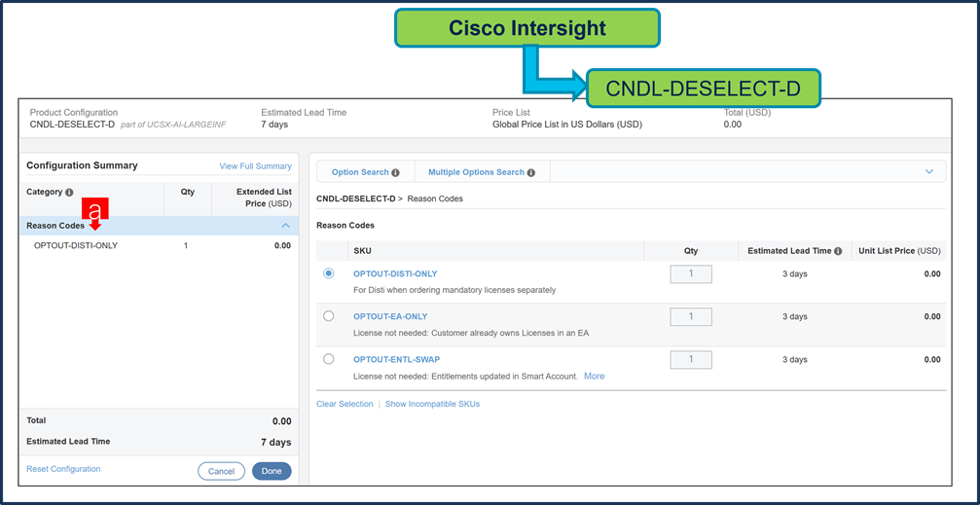The image size is (980, 505).
Task: Click 'For Disti when ordering mandatory licenses separately' description
Action: pyautogui.click(x=454, y=290)
